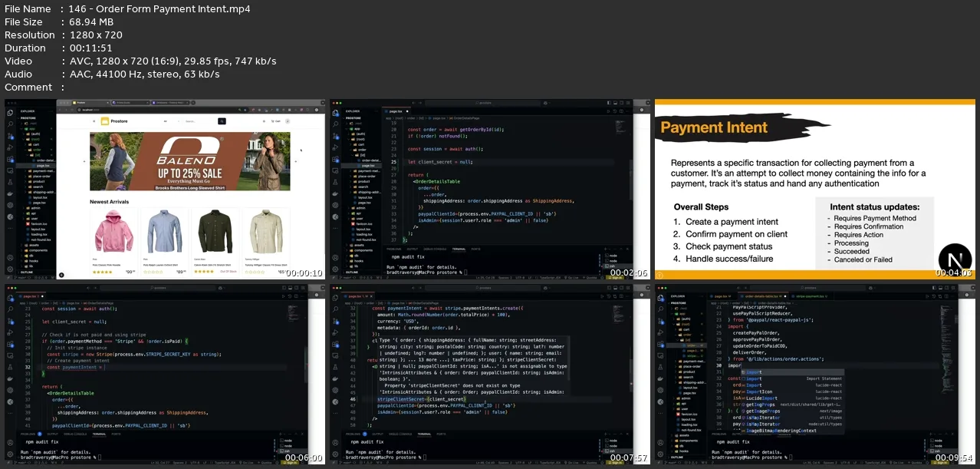Toggle bottom panel layout icon in 00:09:54 frame
Viewport: 980px width, 469px height.
(941, 288)
